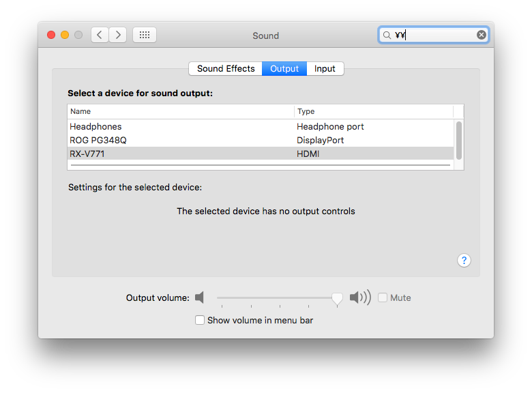532x393 pixels.
Task: Click the Type column header
Action: (x=374, y=111)
